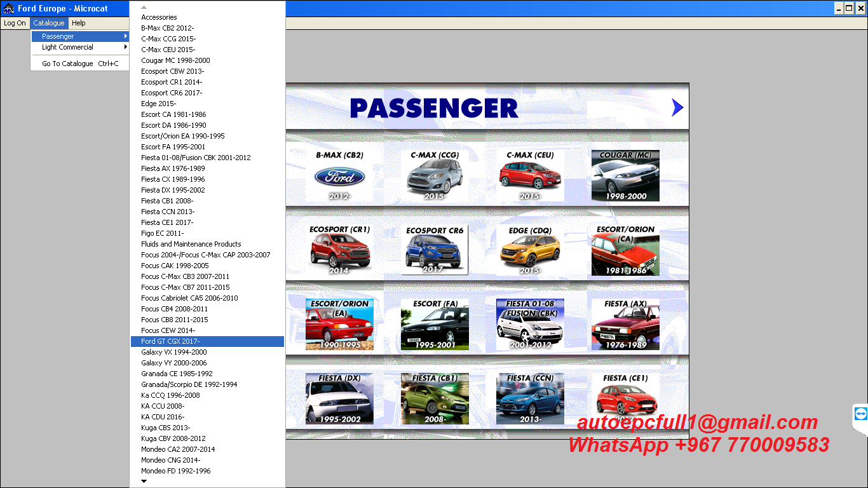Select the Fiesta (CB1) 2008 thumbnail

pyautogui.click(x=435, y=399)
